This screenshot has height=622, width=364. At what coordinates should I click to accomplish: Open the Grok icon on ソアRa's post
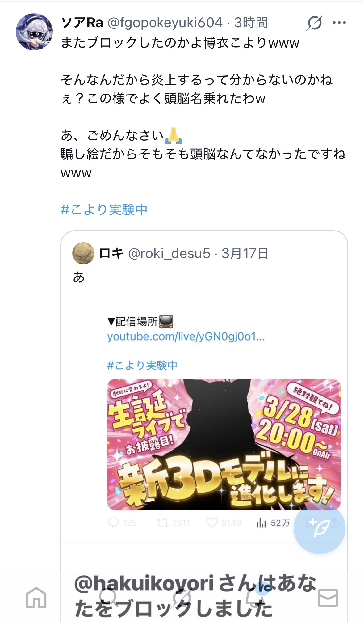coord(315,23)
